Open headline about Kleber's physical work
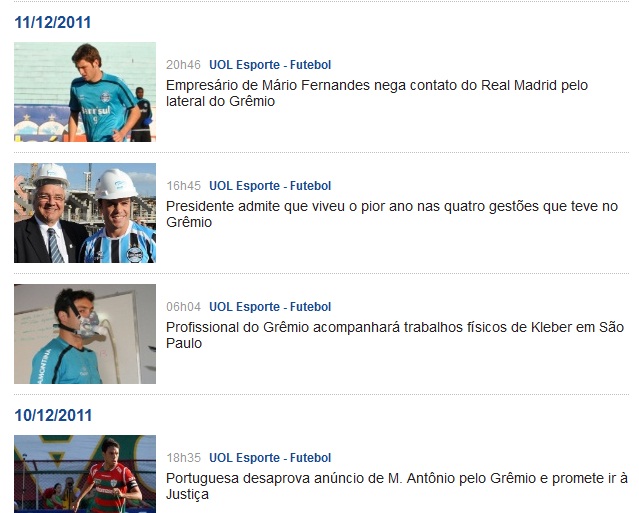This screenshot has height=513, width=639. [x=394, y=335]
